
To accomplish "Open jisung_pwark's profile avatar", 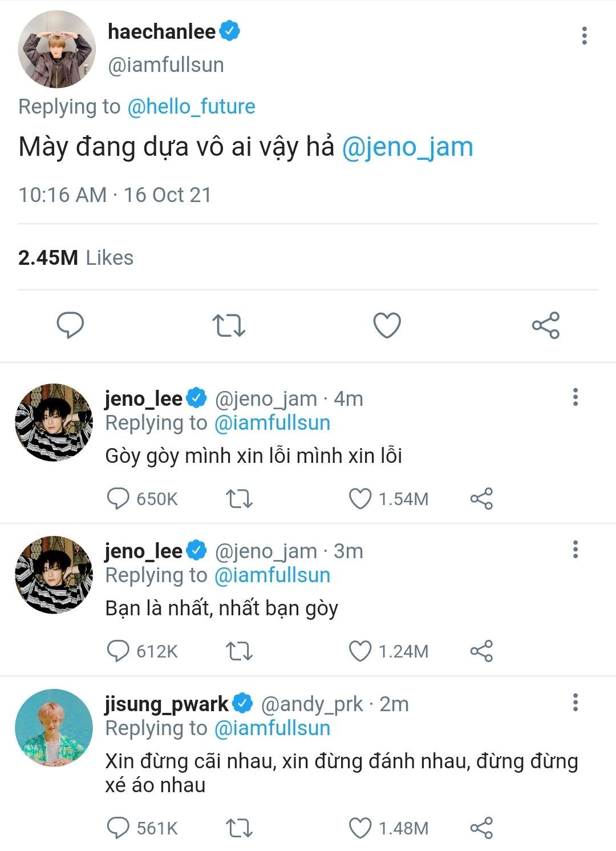I will pos(54,728).
